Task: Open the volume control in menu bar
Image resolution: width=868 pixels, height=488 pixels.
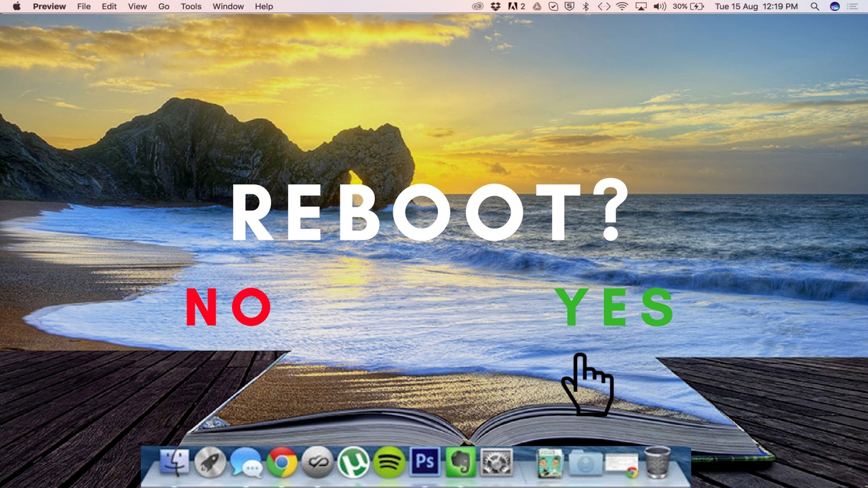Action: click(x=660, y=6)
